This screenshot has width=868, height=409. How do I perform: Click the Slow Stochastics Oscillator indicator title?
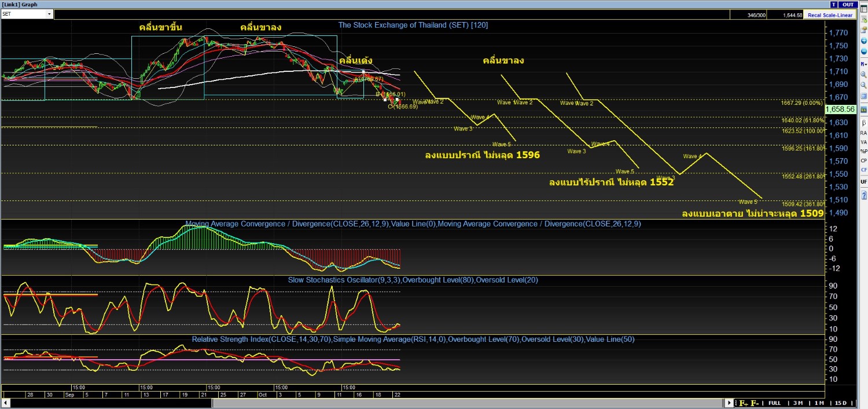tap(413, 280)
